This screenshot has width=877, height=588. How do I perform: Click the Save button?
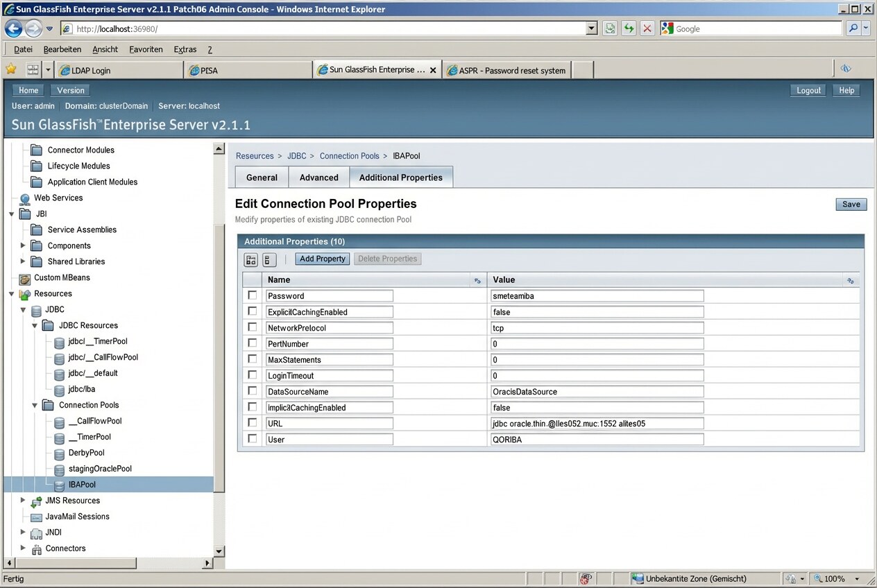[x=851, y=204]
